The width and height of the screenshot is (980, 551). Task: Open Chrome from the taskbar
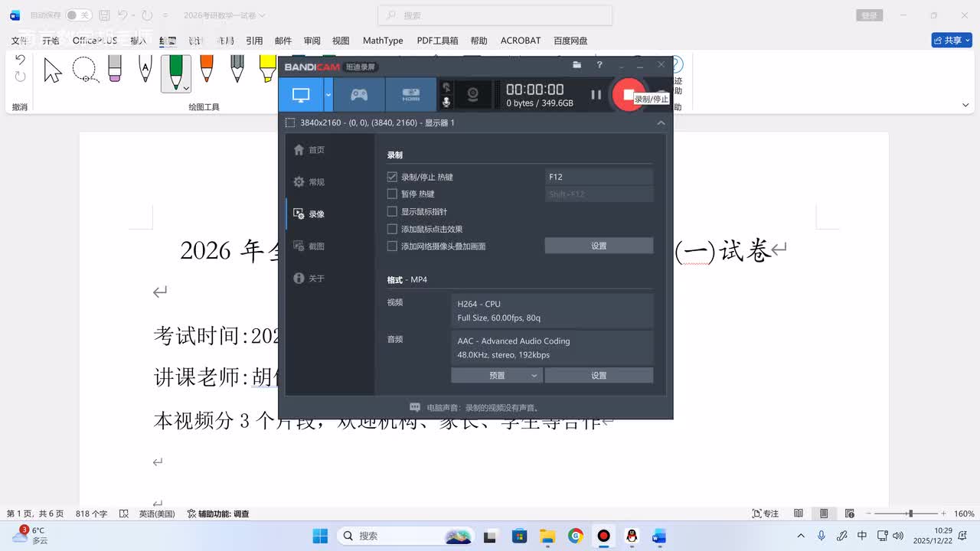click(x=576, y=536)
